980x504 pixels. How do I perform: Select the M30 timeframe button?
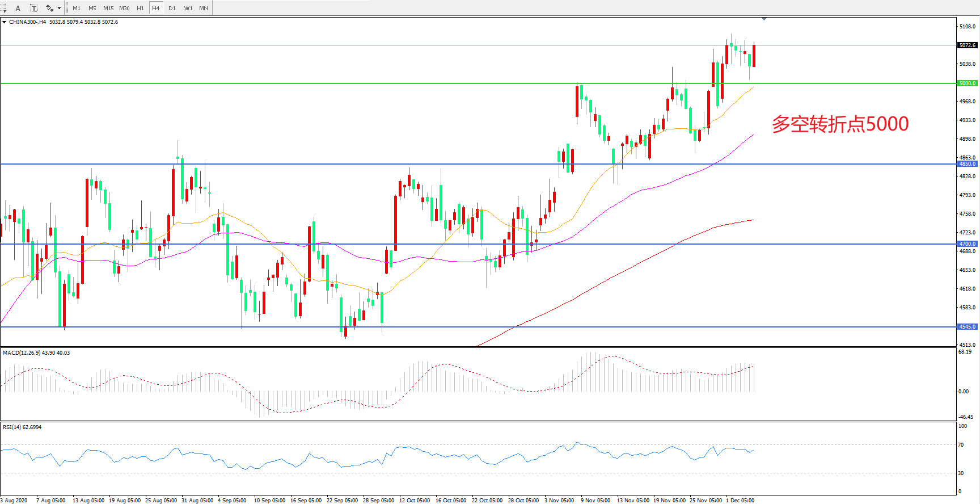click(x=124, y=8)
